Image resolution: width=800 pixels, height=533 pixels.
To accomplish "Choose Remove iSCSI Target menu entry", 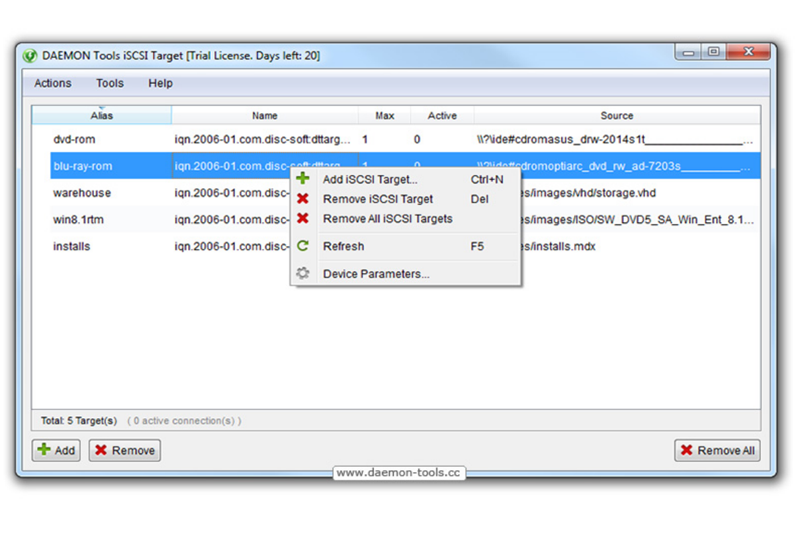I will (x=406, y=199).
